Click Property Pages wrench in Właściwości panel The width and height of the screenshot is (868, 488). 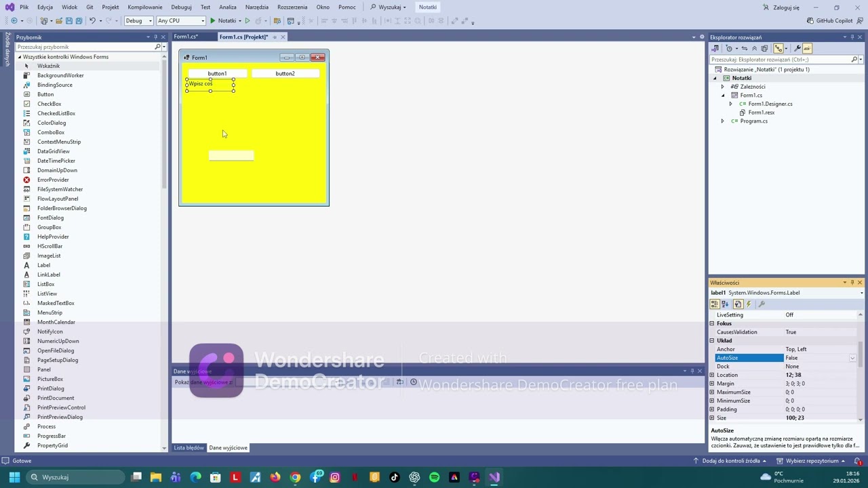(x=761, y=304)
